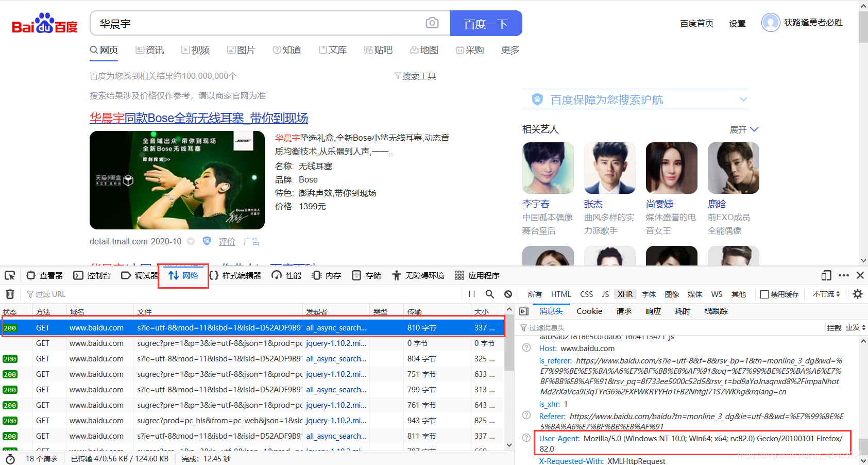This screenshot has width=868, height=465.
Task: Open request blocking icon
Action: pyautogui.click(x=508, y=294)
